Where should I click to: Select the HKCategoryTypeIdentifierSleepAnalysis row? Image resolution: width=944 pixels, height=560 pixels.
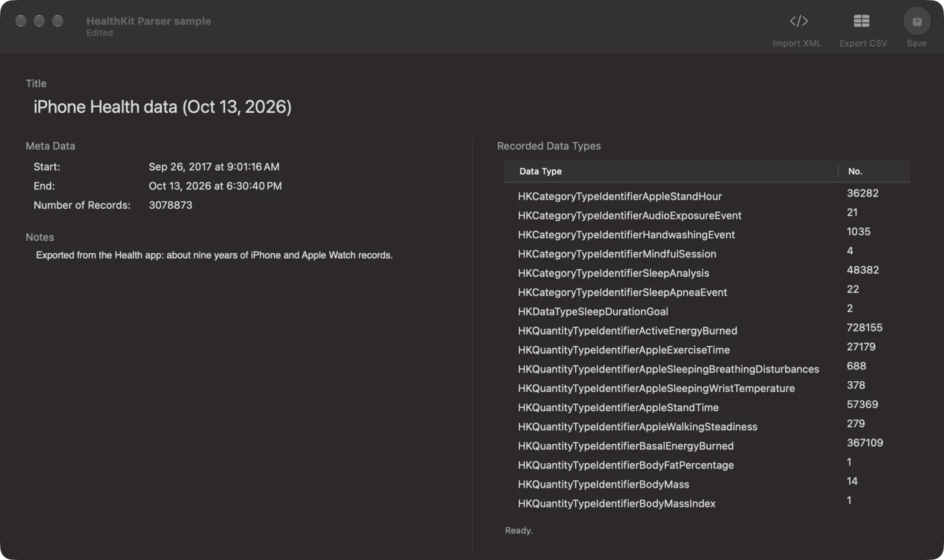pyautogui.click(x=707, y=273)
